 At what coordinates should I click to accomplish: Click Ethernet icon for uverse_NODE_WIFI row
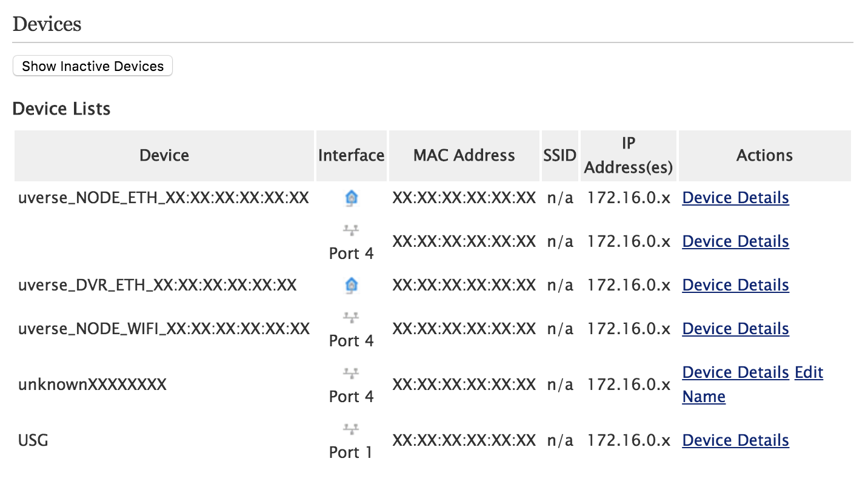[x=351, y=318]
